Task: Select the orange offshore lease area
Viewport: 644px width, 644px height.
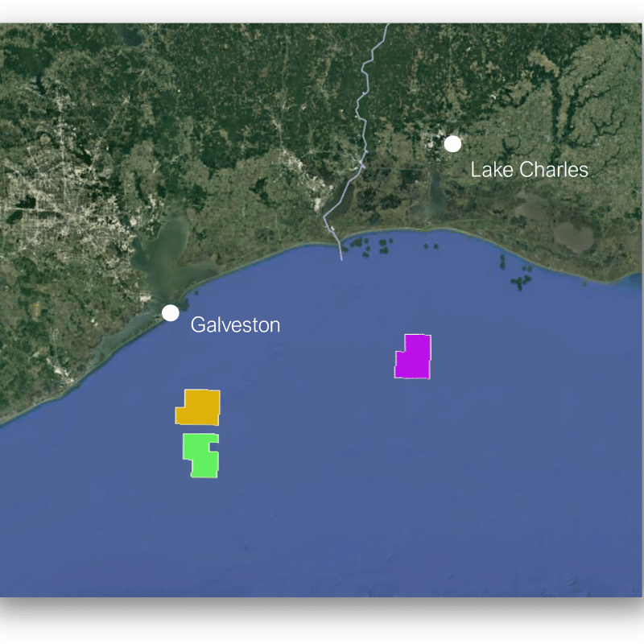Action: tap(200, 407)
